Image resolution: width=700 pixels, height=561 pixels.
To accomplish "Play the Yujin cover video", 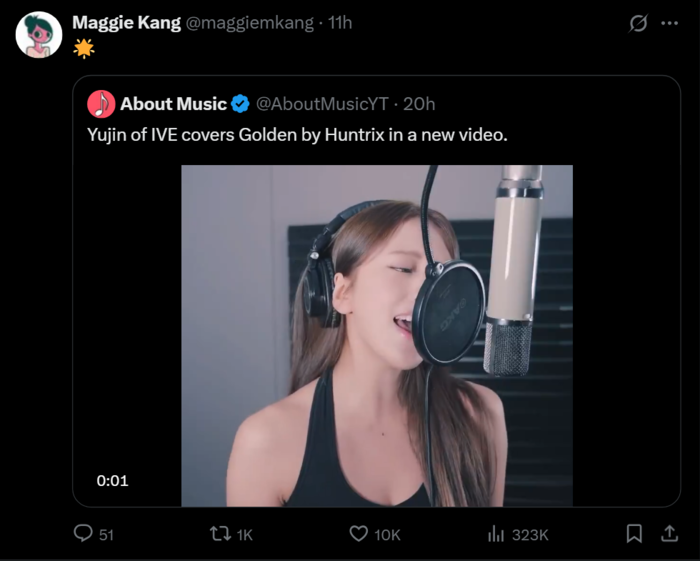I will [x=376, y=335].
